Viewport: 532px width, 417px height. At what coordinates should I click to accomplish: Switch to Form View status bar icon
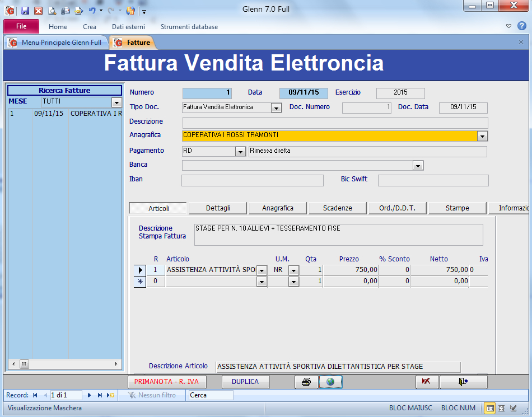tap(490, 408)
